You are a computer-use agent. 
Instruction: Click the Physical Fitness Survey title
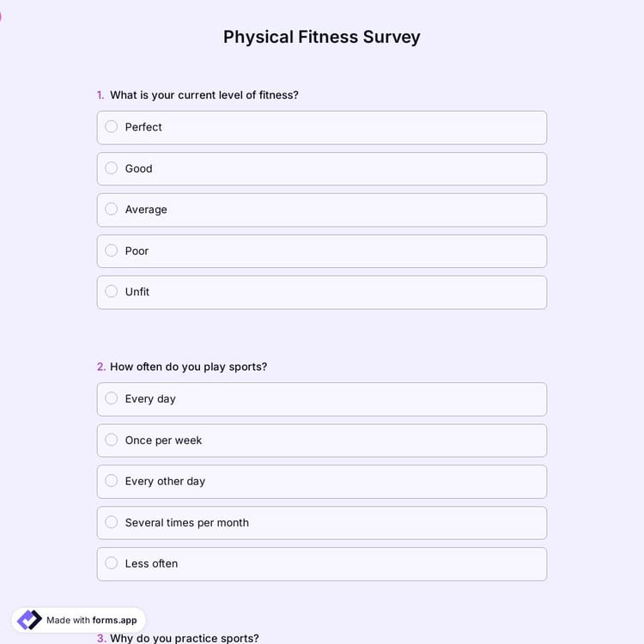(322, 37)
